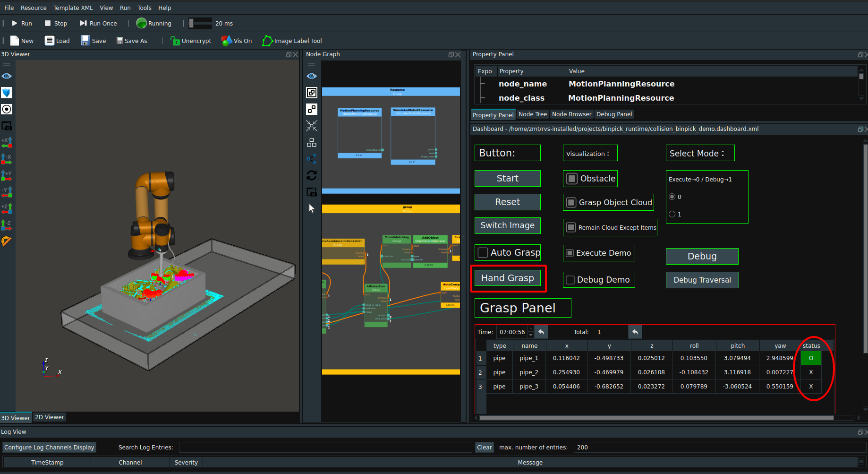Switch to the 2D Viewer tab
This screenshot has height=474, width=868.
tap(50, 417)
